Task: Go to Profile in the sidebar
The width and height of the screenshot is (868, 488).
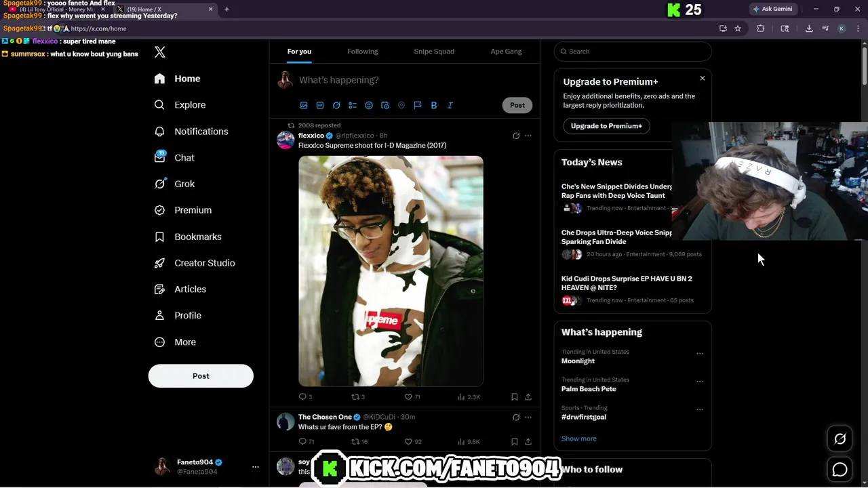Action: tap(178, 315)
